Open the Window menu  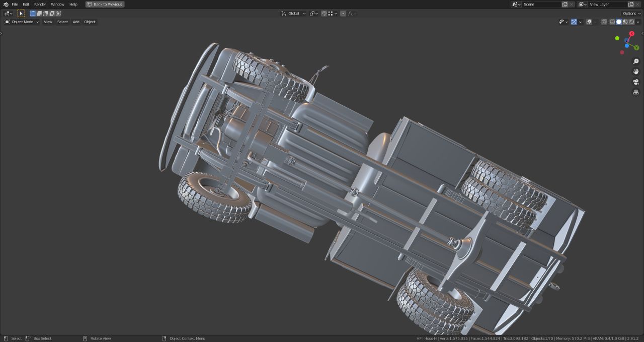point(57,4)
